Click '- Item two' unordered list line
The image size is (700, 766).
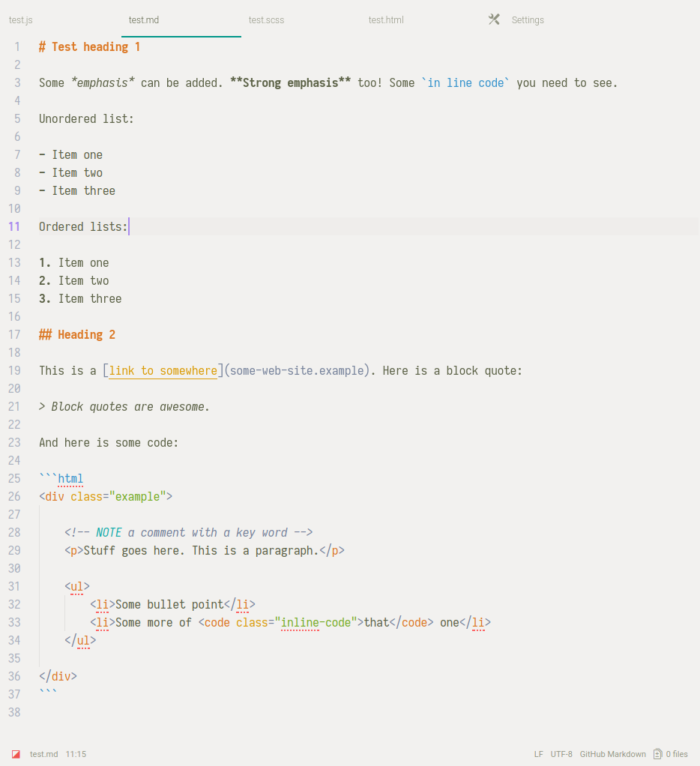click(71, 173)
